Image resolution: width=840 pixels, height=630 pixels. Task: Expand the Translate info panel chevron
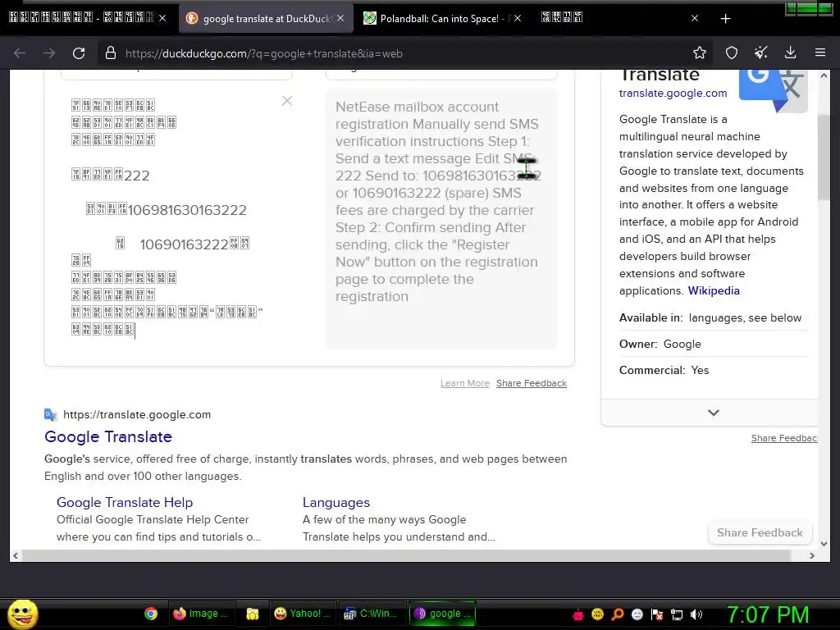coord(713,413)
